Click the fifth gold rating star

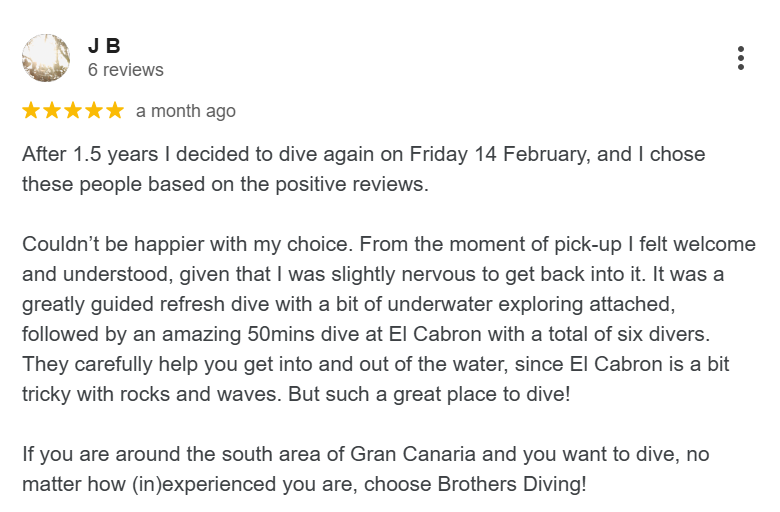pyautogui.click(x=114, y=110)
